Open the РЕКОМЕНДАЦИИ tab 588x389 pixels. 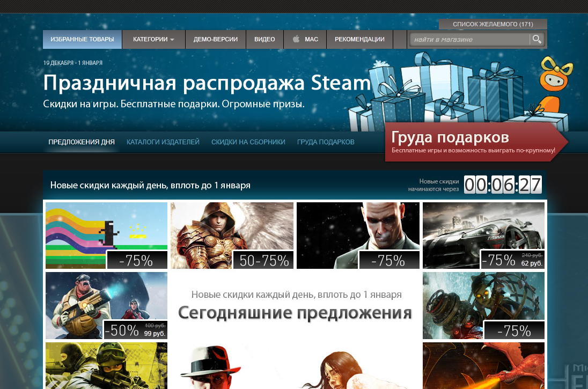(x=359, y=39)
